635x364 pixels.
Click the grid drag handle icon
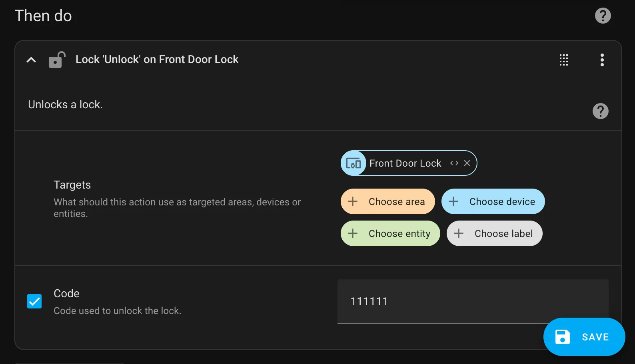coord(563,60)
